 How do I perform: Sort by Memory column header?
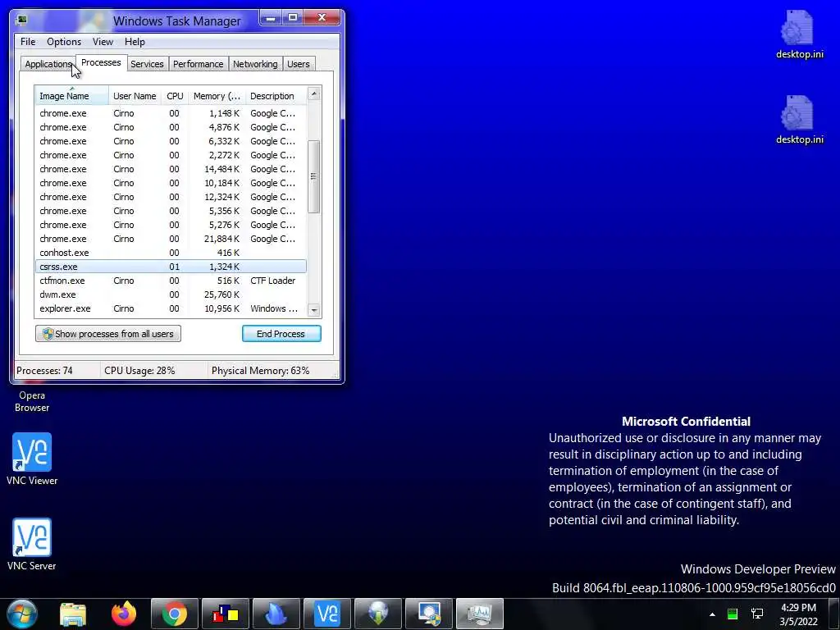point(217,96)
